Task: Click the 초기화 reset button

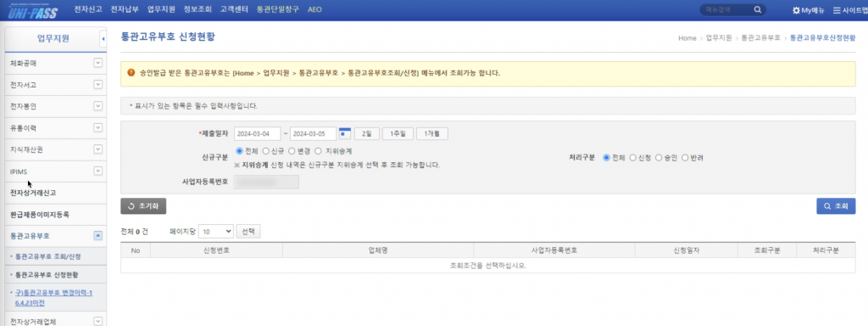Action: point(143,205)
